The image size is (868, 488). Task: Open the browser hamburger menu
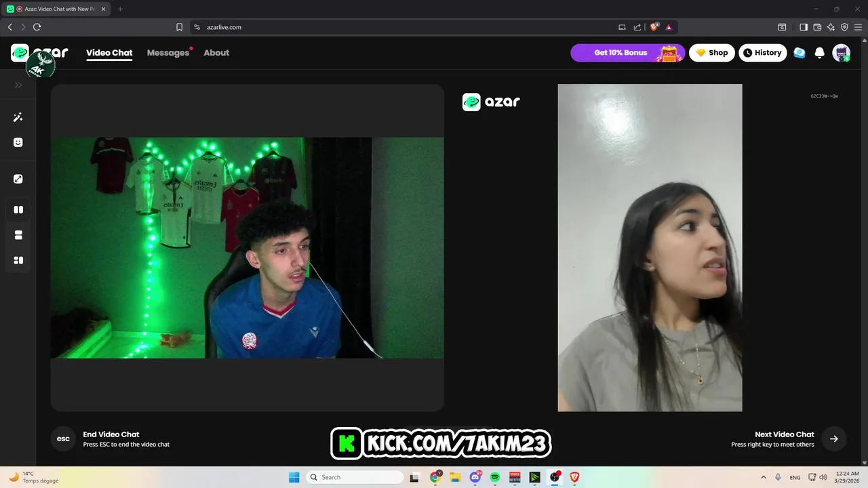[858, 27]
